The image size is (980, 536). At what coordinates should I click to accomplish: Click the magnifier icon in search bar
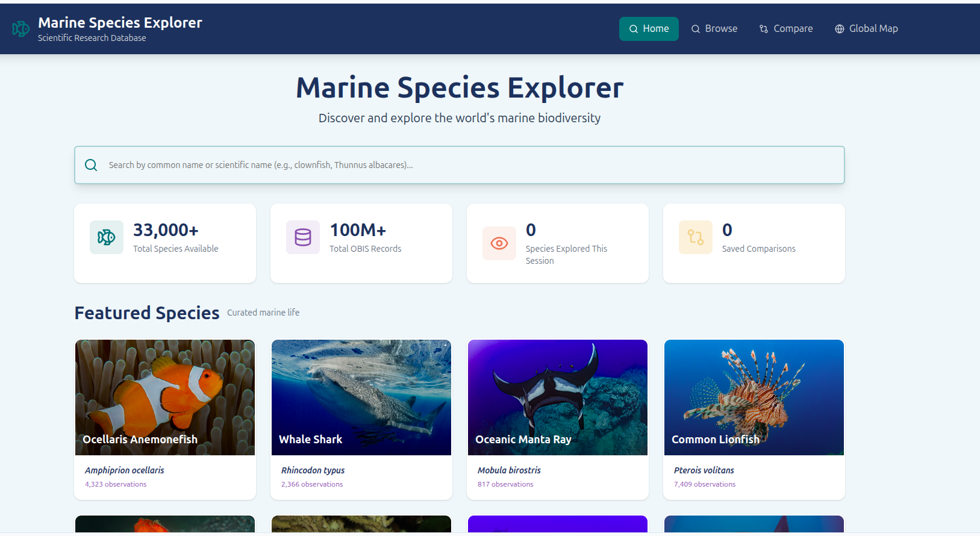tap(91, 165)
